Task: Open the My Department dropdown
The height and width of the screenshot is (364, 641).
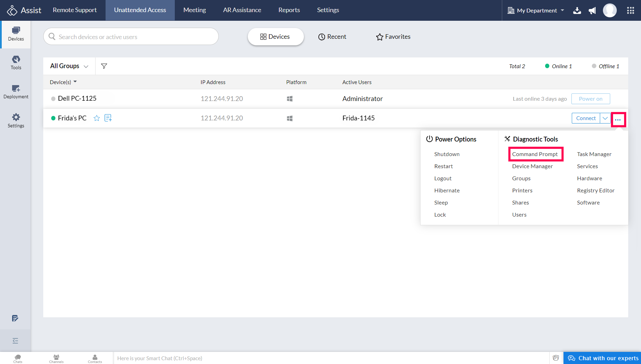Action: point(536,11)
